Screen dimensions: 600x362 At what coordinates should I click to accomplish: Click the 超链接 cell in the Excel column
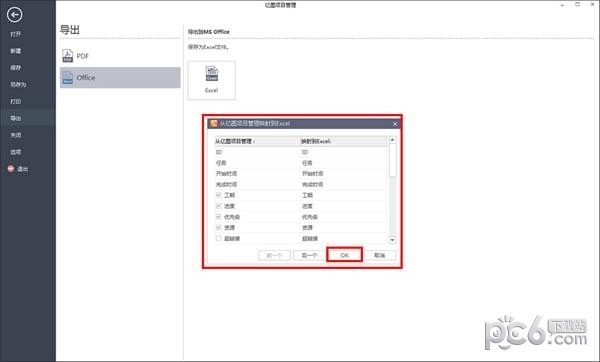pyautogui.click(x=343, y=238)
